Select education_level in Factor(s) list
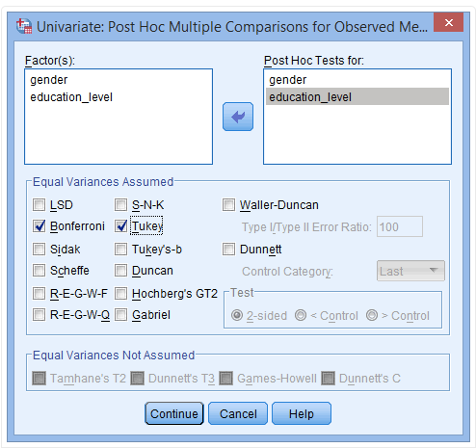The image size is (476, 448). point(71,97)
